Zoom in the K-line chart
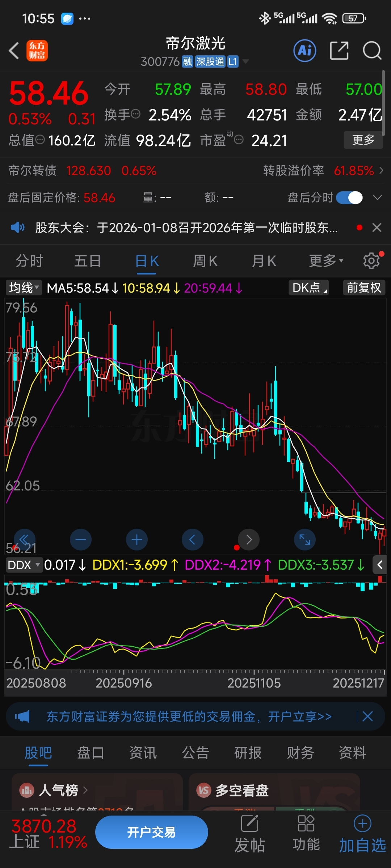The width and height of the screenshot is (391, 868). point(136,540)
